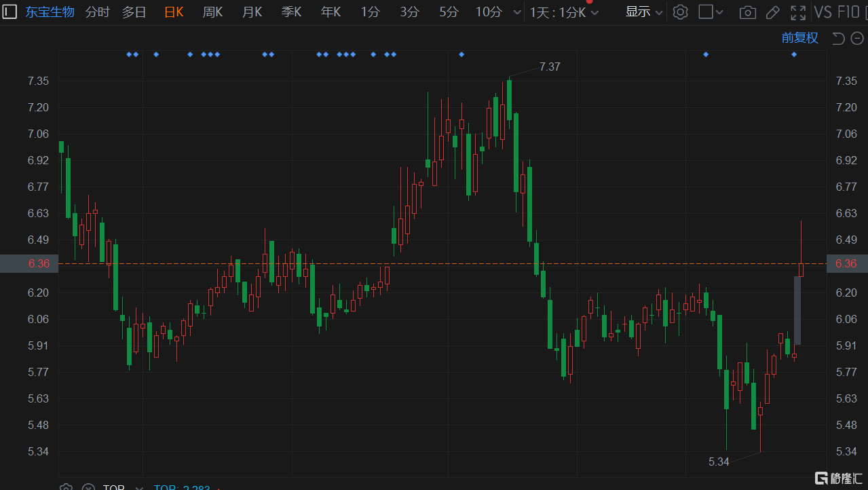Click the circled minus zoom-out icon
The image size is (868, 490).
857,39
